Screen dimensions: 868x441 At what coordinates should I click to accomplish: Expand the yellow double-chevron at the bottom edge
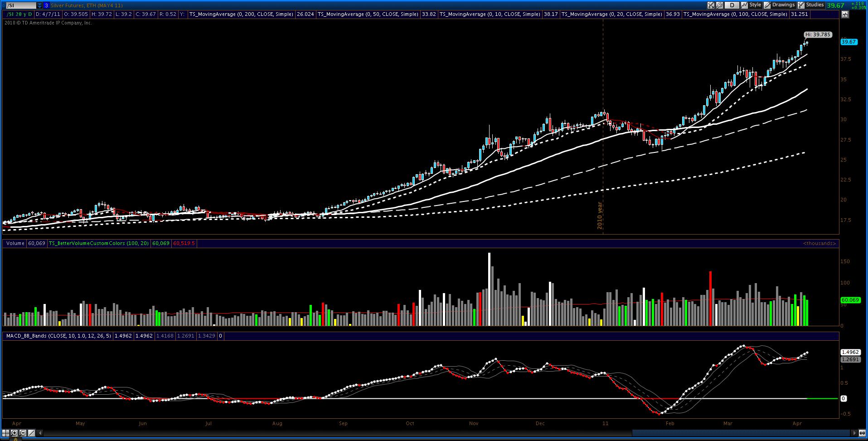15,439
